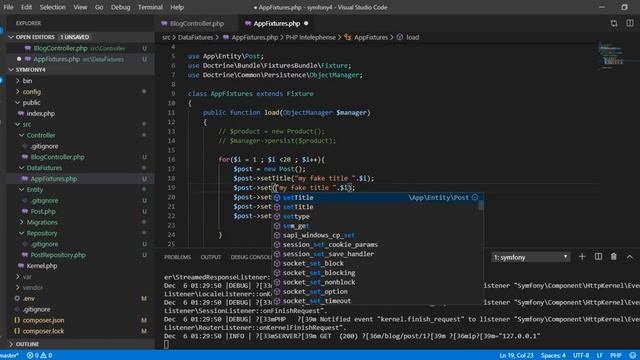The image size is (640, 360).
Task: Switch to the Problems panel tab
Action: point(177,257)
